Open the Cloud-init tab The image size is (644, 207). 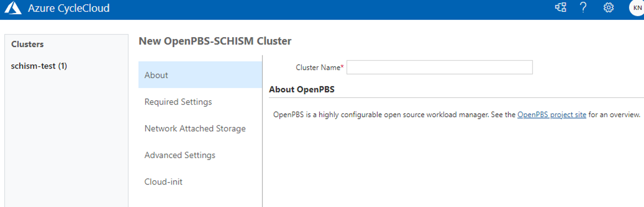coord(200,182)
